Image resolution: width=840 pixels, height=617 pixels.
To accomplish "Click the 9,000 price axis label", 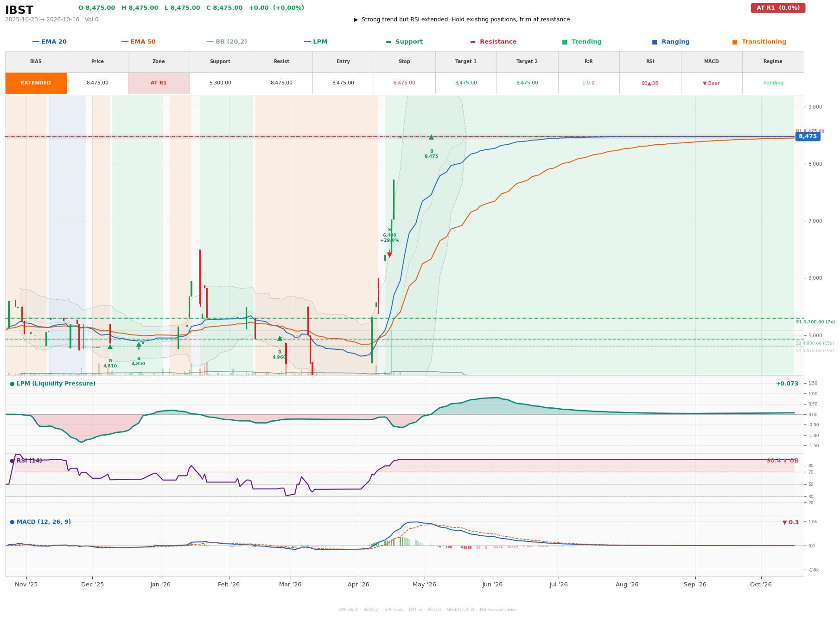I will 815,107.
